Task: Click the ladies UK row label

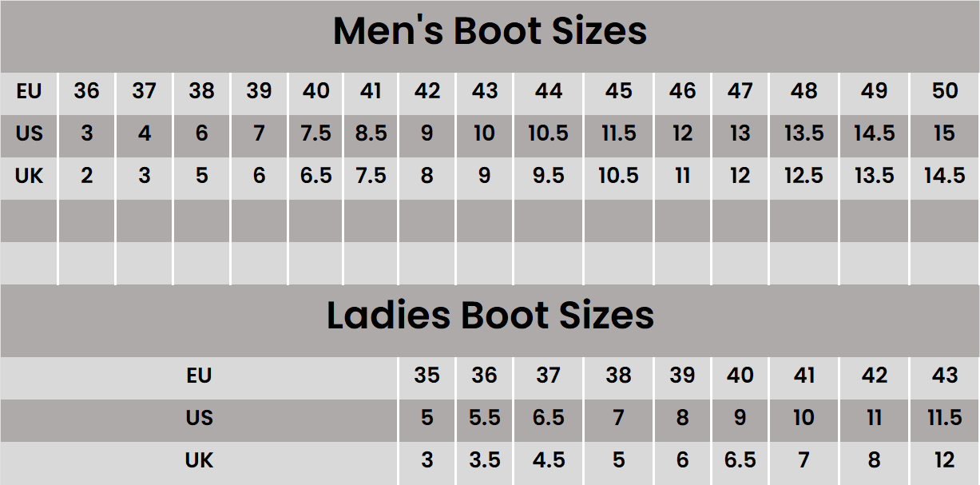Action: click(x=199, y=461)
